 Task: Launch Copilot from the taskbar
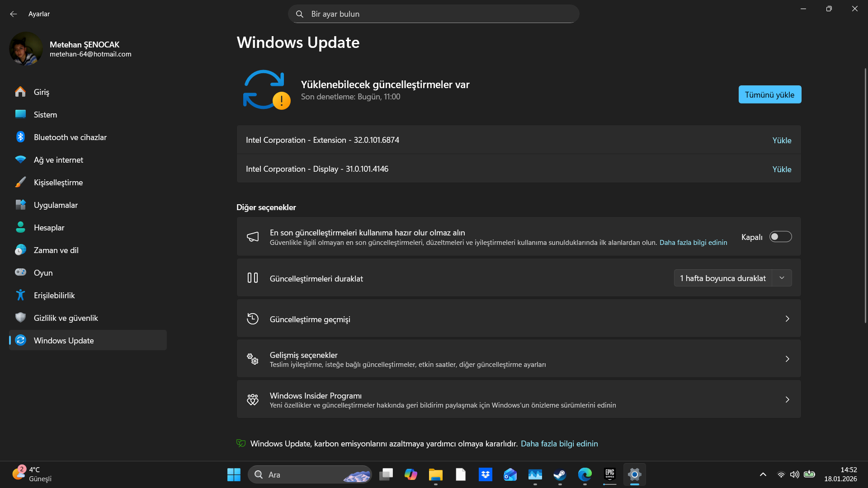(411, 474)
